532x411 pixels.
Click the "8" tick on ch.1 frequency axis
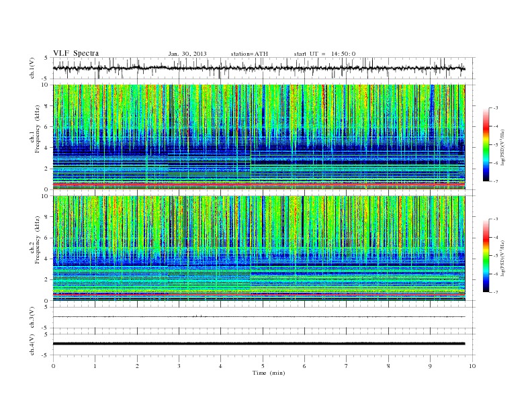(x=48, y=106)
